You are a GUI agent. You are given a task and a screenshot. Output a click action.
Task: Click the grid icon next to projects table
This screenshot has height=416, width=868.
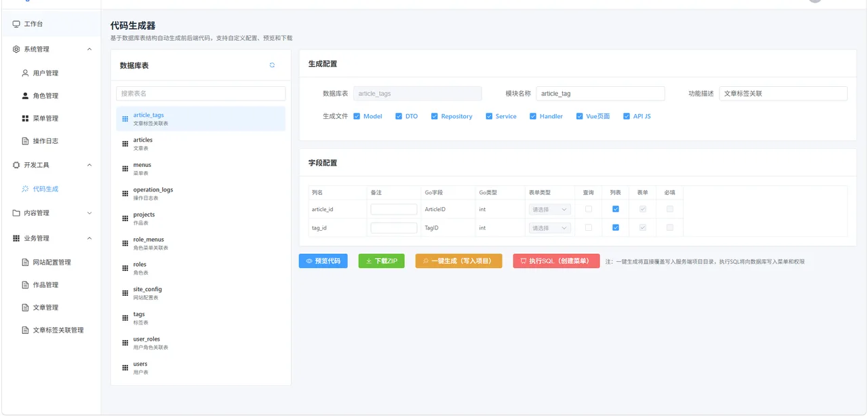click(x=125, y=218)
